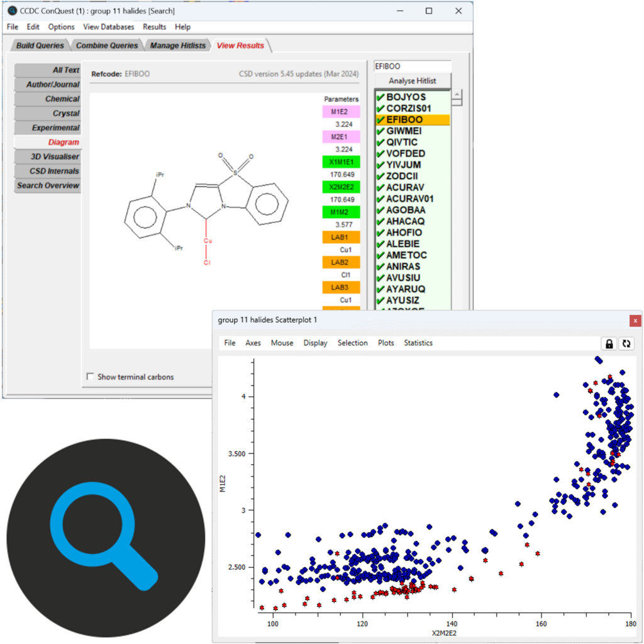Screen dimensions: 644x644
Task: Click the Analyse Hitlist button
Action: [x=412, y=80]
